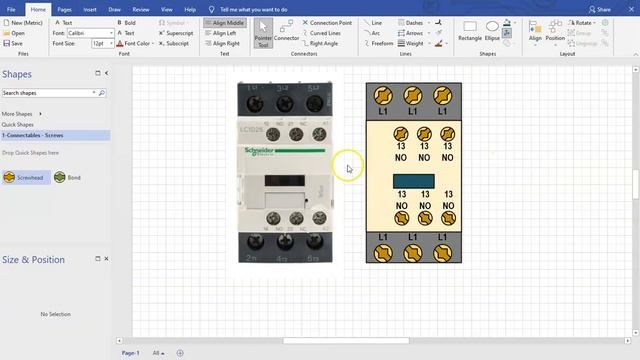Image resolution: width=640 pixels, height=360 pixels.
Task: Close the Size & Position panel
Action: [107, 258]
